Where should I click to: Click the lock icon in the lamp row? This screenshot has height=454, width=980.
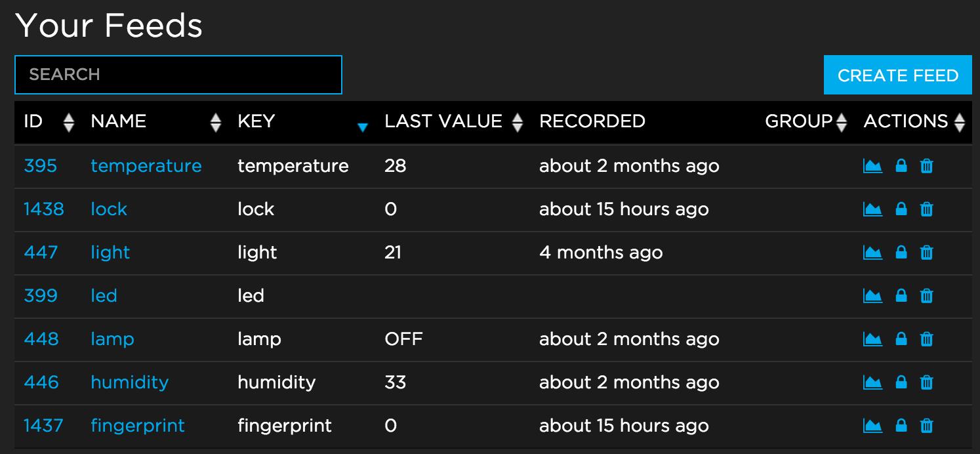click(901, 339)
